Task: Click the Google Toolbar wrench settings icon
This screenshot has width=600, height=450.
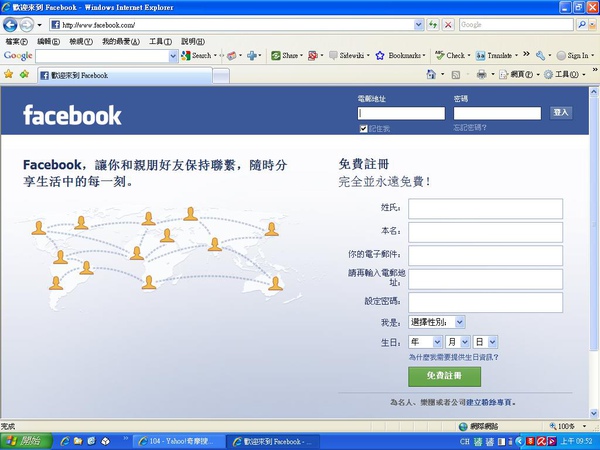Action: 540,56
